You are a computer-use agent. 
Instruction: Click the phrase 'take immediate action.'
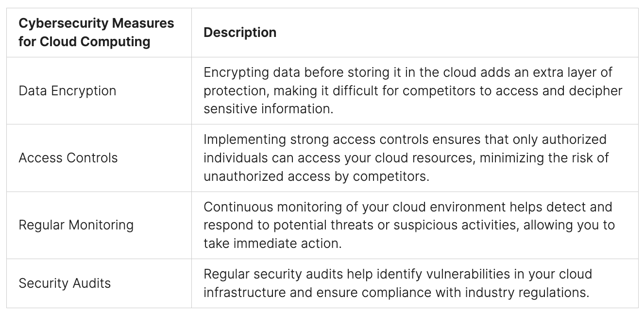tap(272, 243)
